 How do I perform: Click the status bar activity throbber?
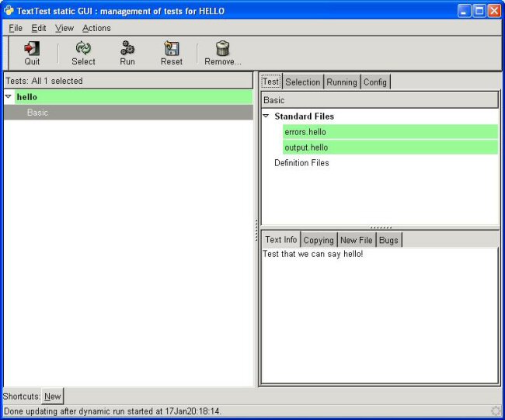coord(496,411)
